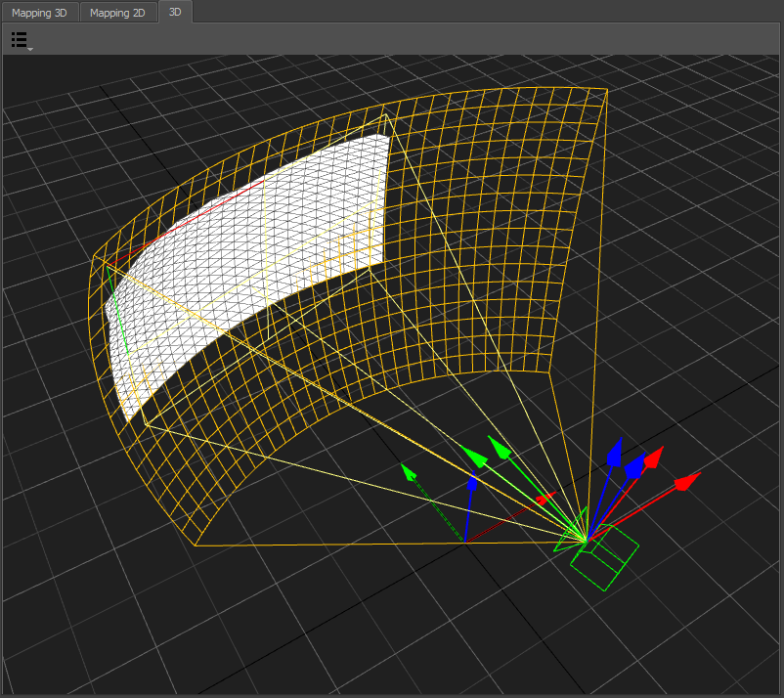Click the empty toolbar area beside list icon
This screenshot has height=698, width=784.
click(x=391, y=40)
